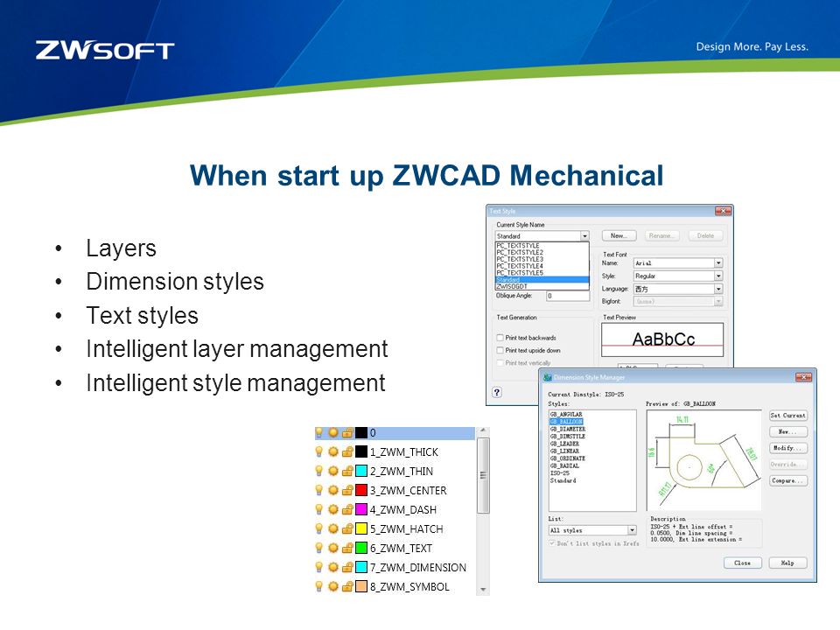Image resolution: width=840 pixels, height=630 pixels.
Task: Toggle lightbulb for 4_ZWM_DASH layer
Action: click(318, 509)
